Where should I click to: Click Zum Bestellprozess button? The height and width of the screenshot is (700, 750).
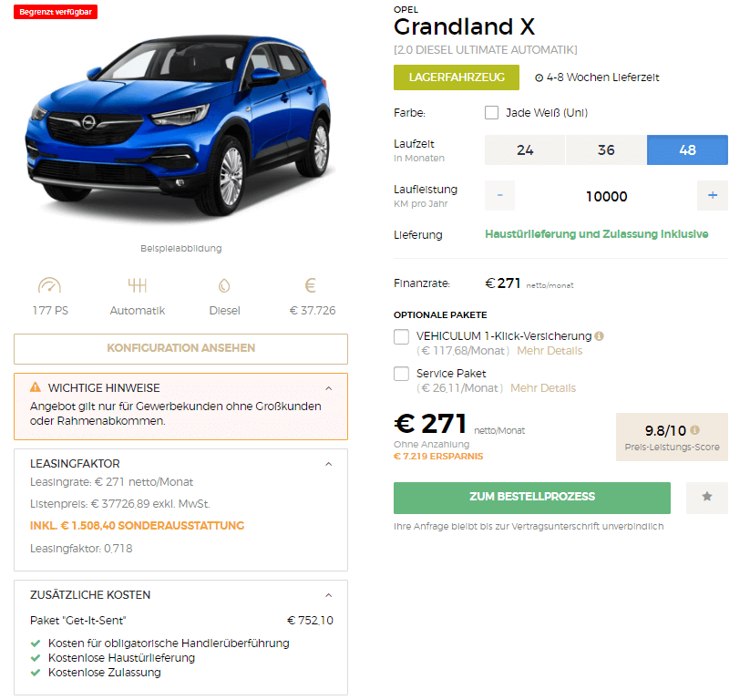(532, 498)
